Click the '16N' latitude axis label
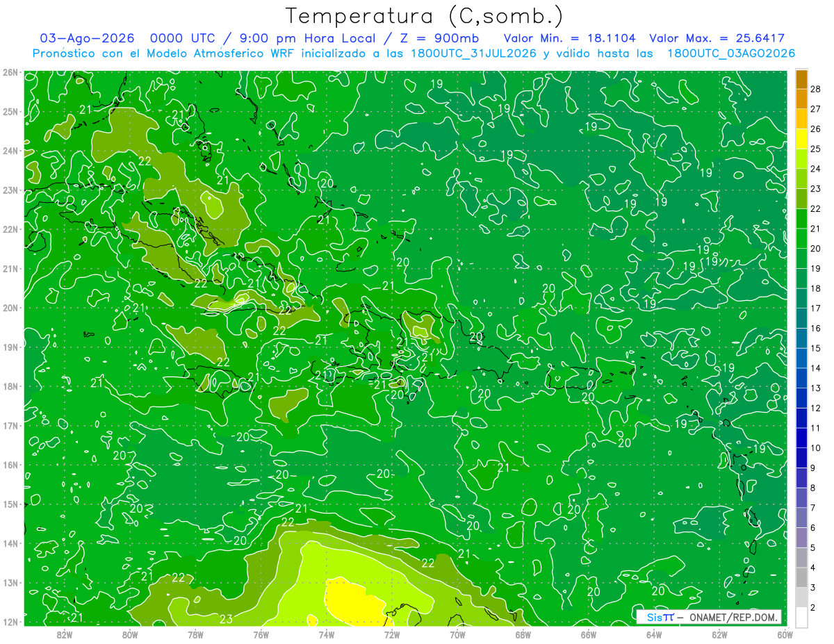Viewport: 834px width, 644px height. tap(10, 465)
